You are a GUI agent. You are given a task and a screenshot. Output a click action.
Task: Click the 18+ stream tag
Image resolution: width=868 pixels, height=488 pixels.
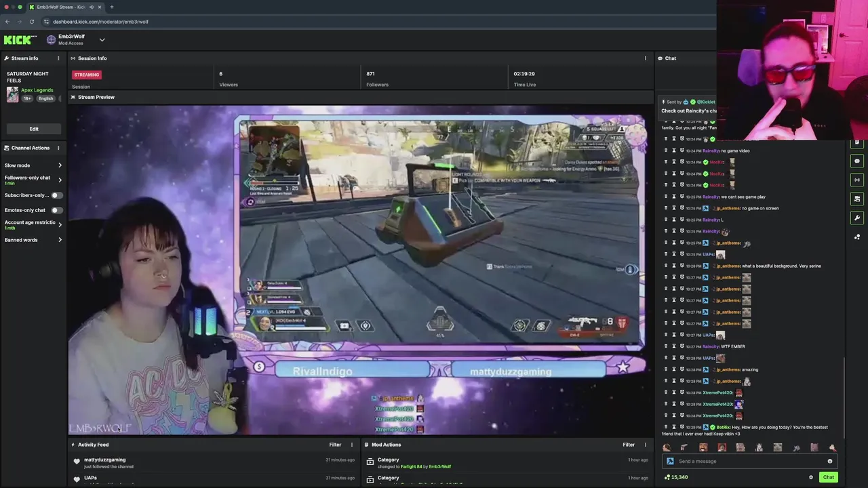pos(27,98)
